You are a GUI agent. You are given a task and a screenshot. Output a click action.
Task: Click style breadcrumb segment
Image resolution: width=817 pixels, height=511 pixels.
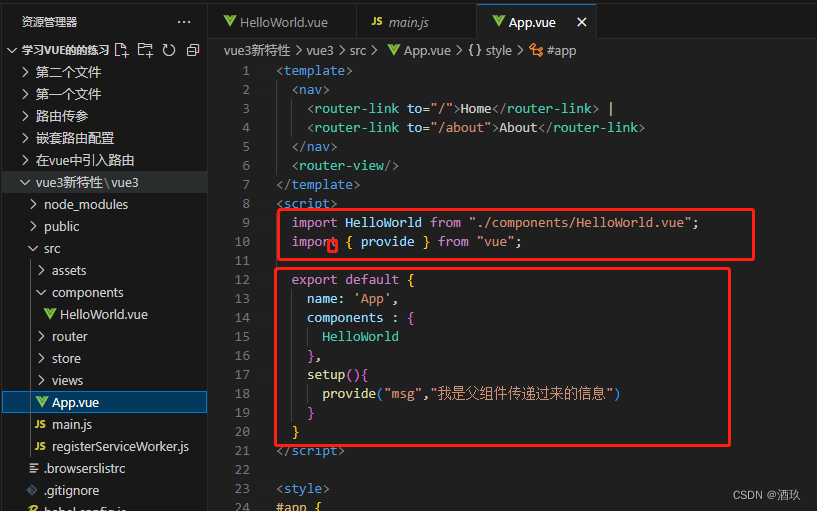coord(498,51)
